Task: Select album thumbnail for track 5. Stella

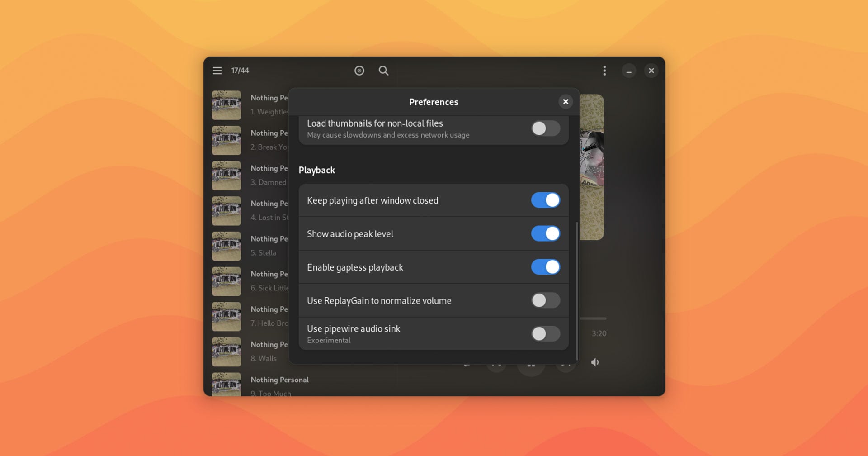Action: (x=226, y=246)
